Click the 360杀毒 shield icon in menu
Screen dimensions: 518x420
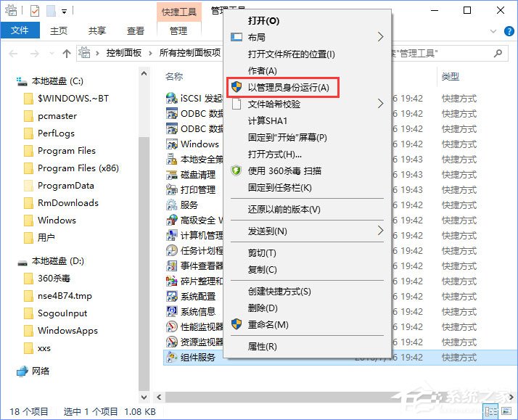(237, 170)
